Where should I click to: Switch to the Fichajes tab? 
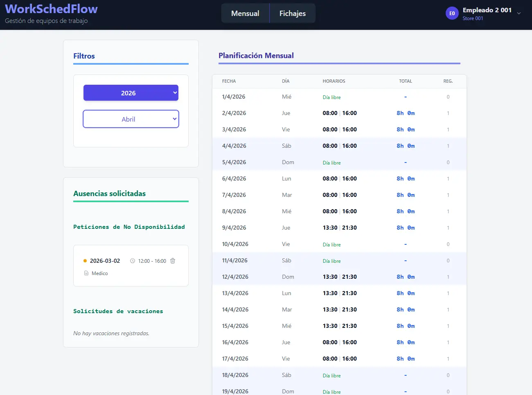click(293, 13)
